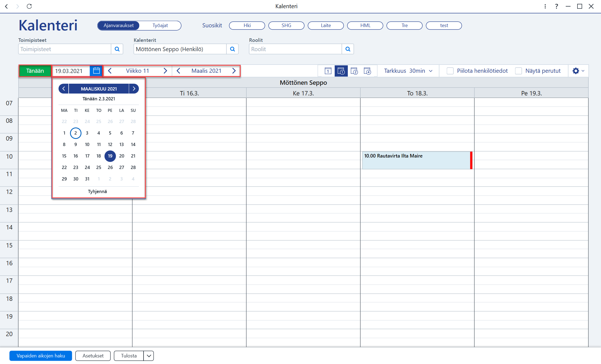
Task: Select the one-day view icon
Action: click(x=328, y=71)
